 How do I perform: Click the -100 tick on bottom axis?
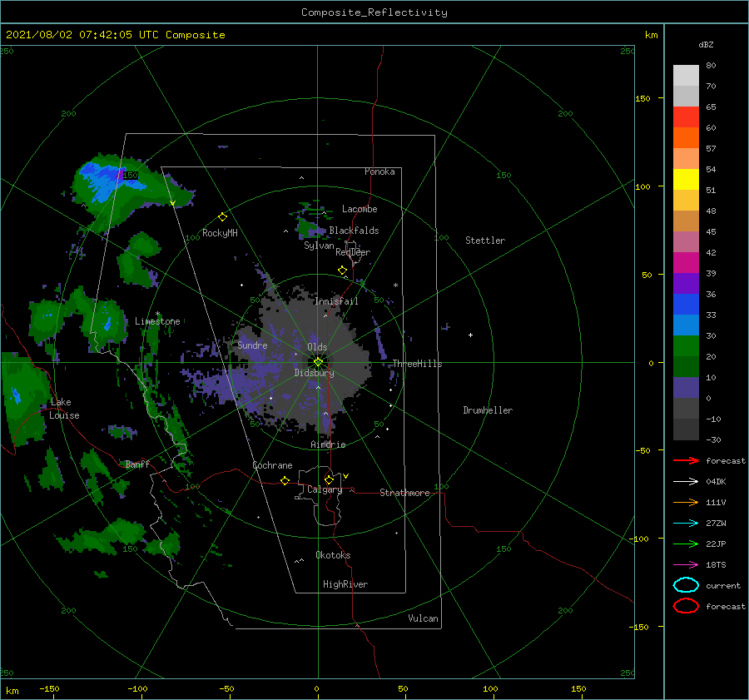pyautogui.click(x=137, y=688)
